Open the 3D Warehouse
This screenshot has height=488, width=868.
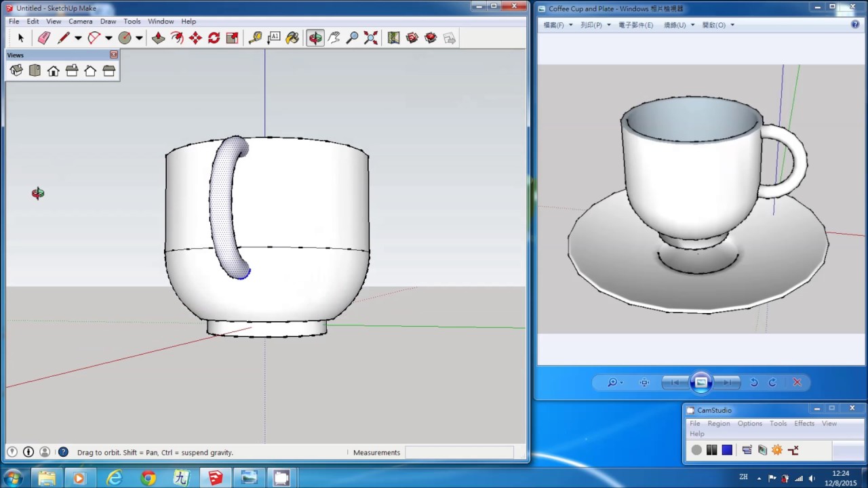(x=412, y=38)
